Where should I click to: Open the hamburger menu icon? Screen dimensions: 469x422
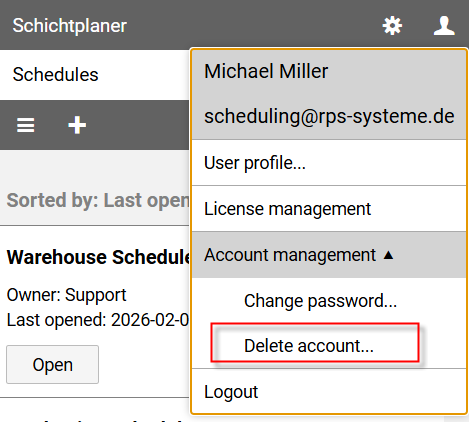click(x=26, y=125)
